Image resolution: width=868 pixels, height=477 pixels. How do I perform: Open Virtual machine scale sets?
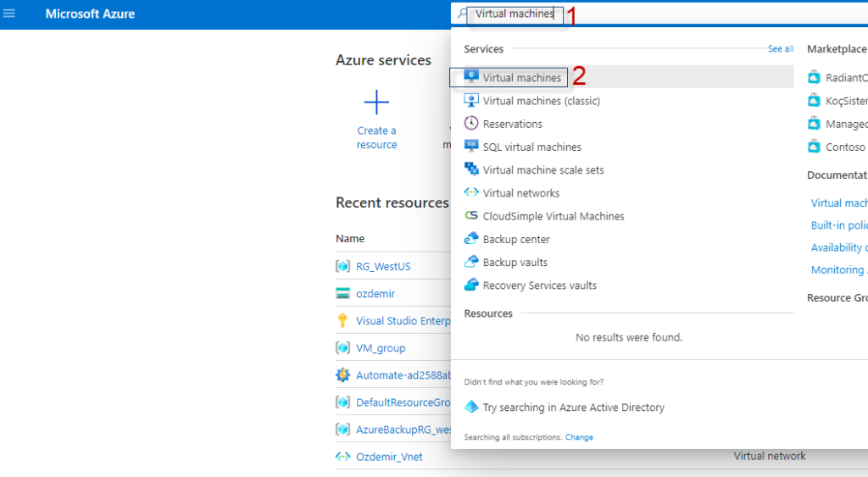coord(543,170)
